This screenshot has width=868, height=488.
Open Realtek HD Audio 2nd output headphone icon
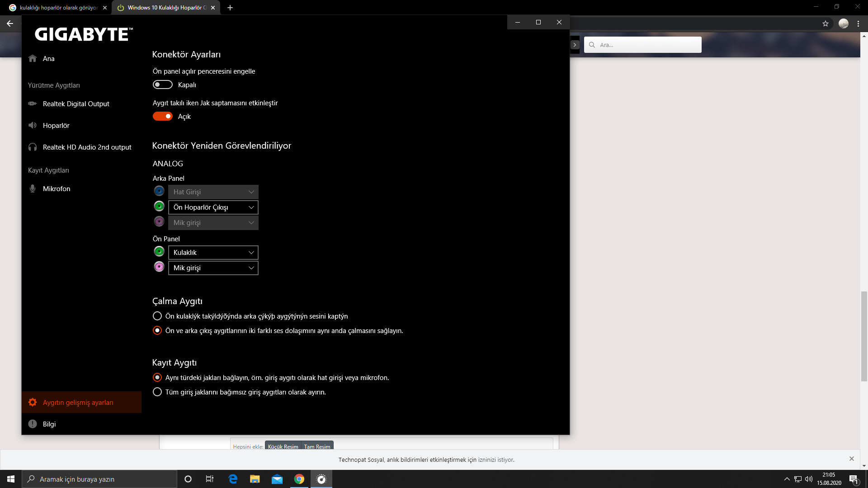pyautogui.click(x=33, y=147)
